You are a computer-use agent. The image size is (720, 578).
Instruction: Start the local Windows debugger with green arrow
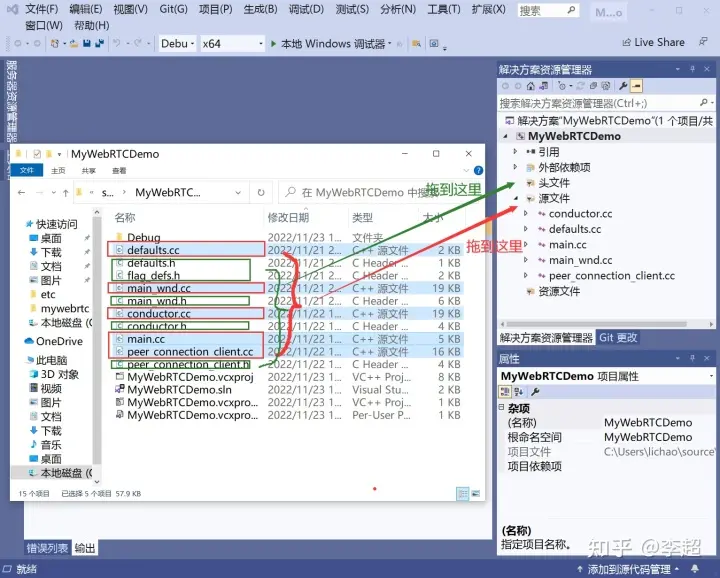274,44
